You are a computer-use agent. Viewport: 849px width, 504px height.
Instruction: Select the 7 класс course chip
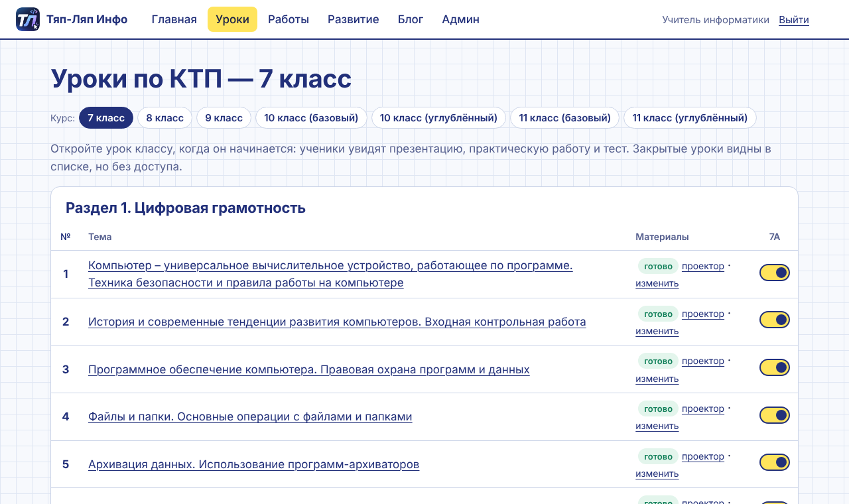point(106,118)
